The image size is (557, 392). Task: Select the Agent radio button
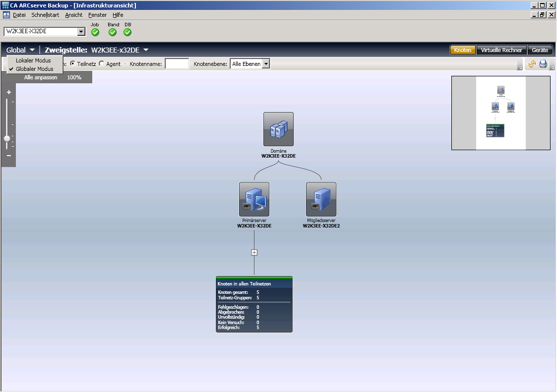click(x=102, y=64)
